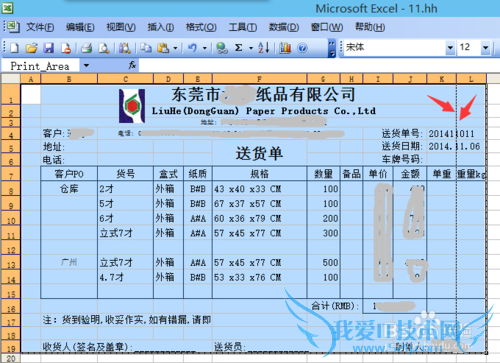Click the cell 仓库
The width and height of the screenshot is (500, 363).
[69, 189]
